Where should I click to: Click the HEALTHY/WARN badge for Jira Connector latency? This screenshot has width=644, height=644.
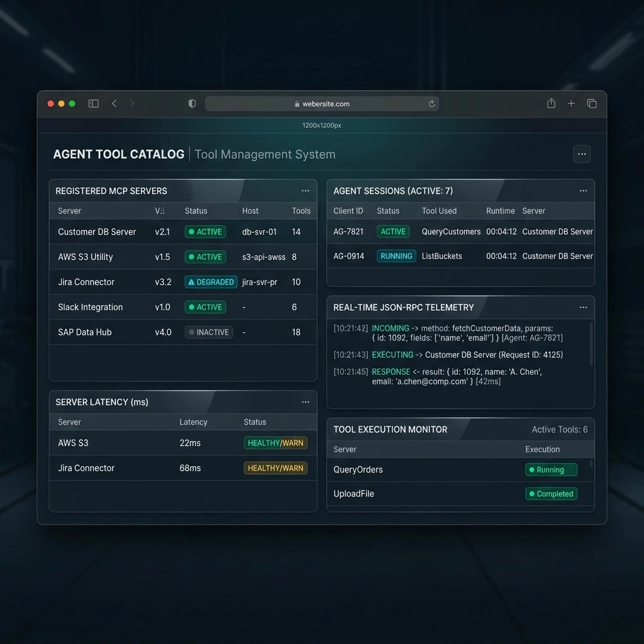pos(275,468)
